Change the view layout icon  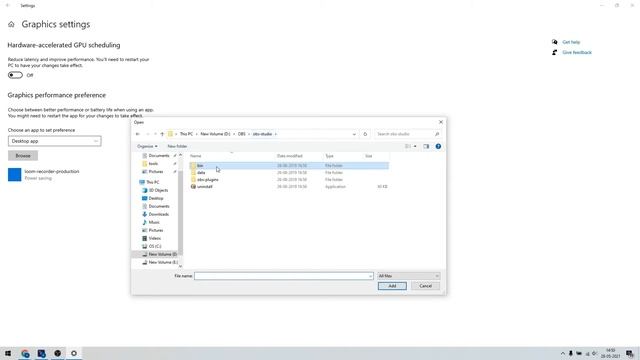(408, 146)
